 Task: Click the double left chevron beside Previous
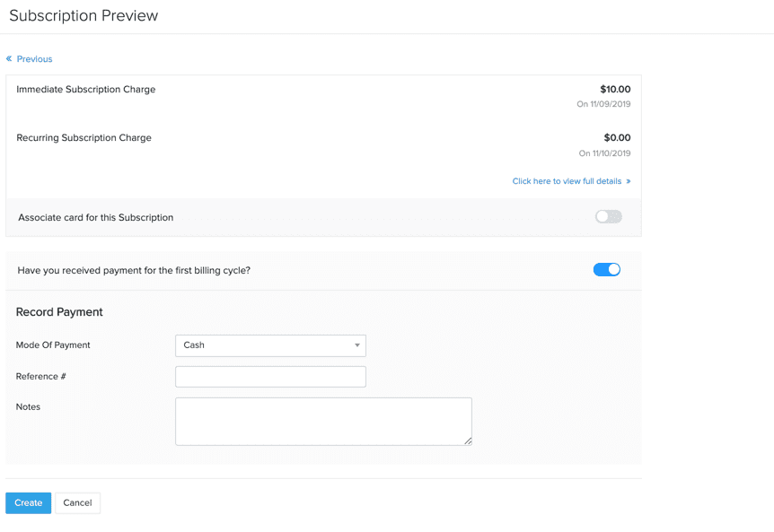click(x=9, y=58)
